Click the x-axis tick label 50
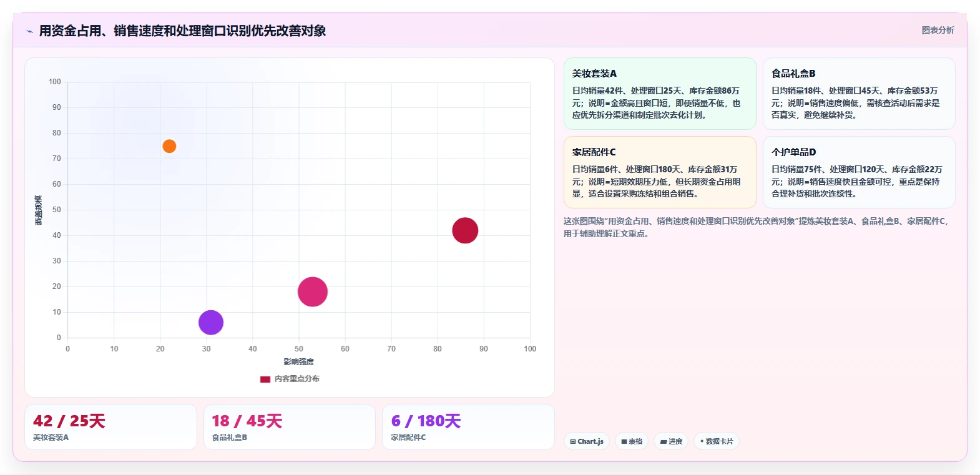This screenshot has height=475, width=980. (299, 349)
